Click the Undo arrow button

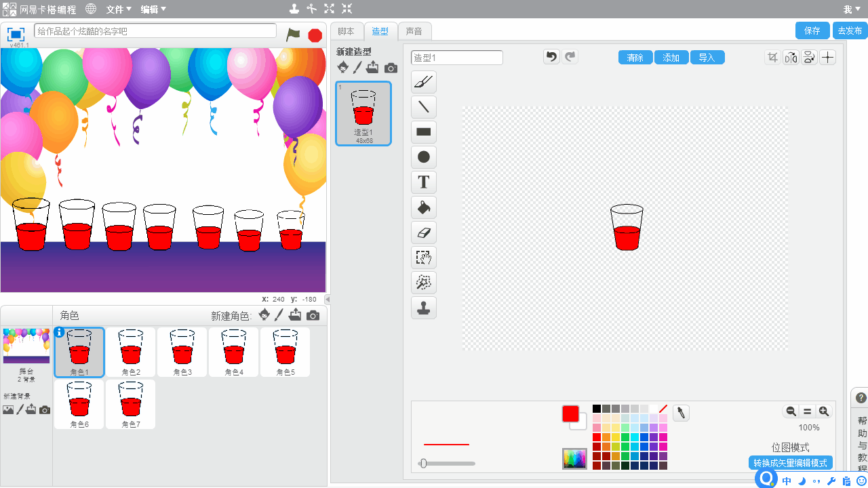point(552,57)
